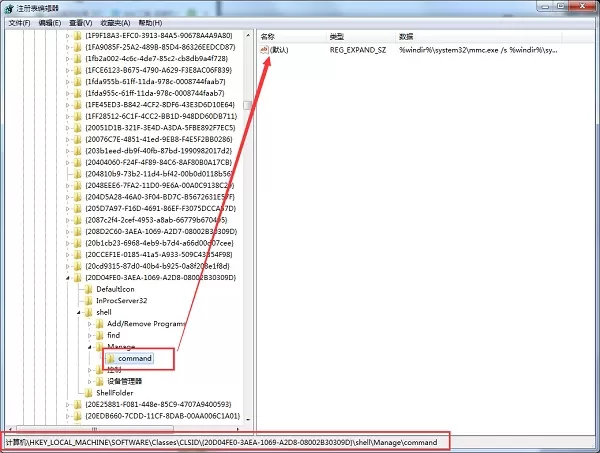
Task: Click the %windir%\system32\mmc.exe data cell
Action: pyautogui.click(x=478, y=50)
